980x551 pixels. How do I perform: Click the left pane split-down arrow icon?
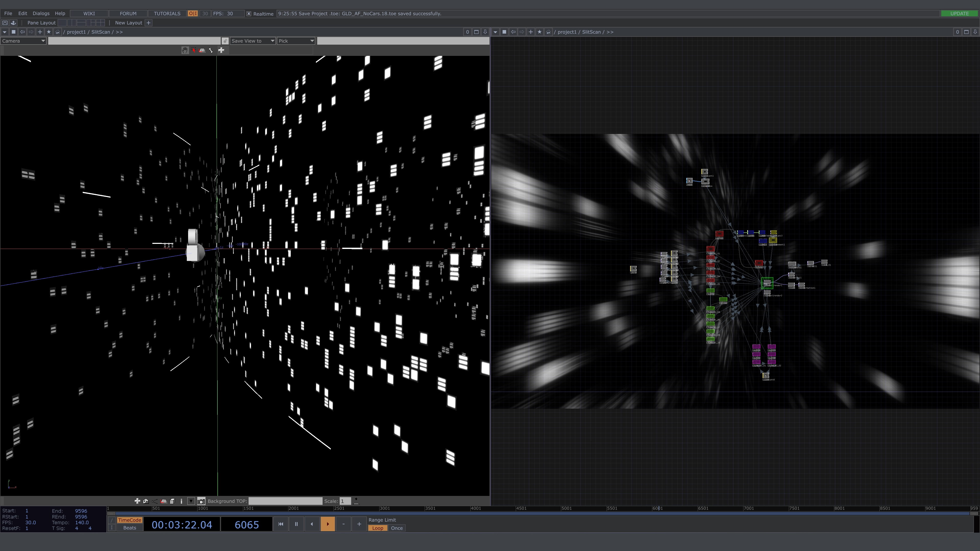pyautogui.click(x=485, y=32)
